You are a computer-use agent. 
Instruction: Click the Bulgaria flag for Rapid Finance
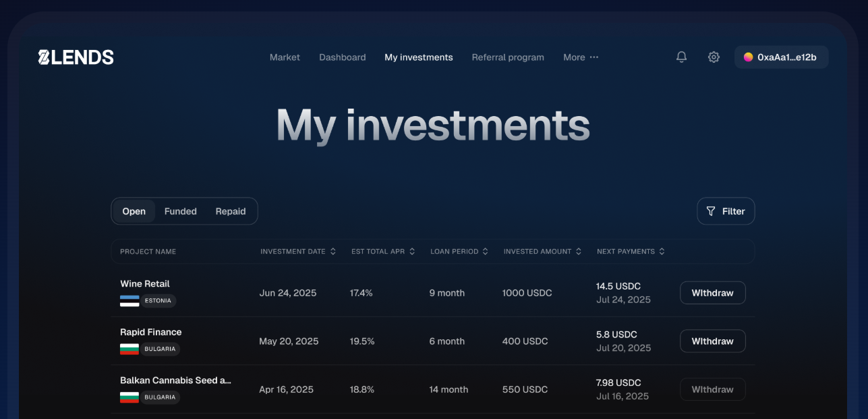[x=128, y=349]
